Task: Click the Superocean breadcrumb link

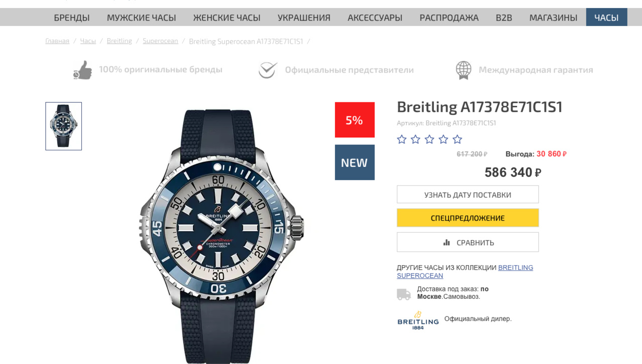Action: click(160, 41)
